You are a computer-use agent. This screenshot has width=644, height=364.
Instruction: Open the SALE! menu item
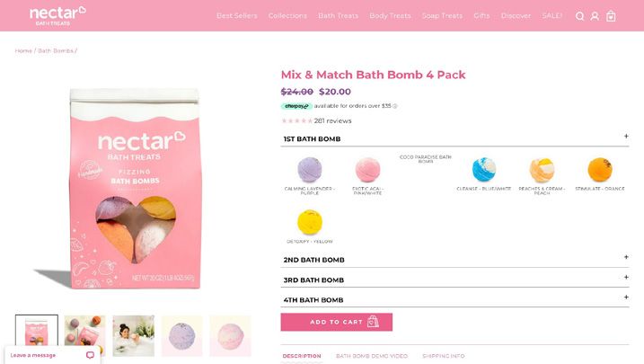tap(552, 15)
